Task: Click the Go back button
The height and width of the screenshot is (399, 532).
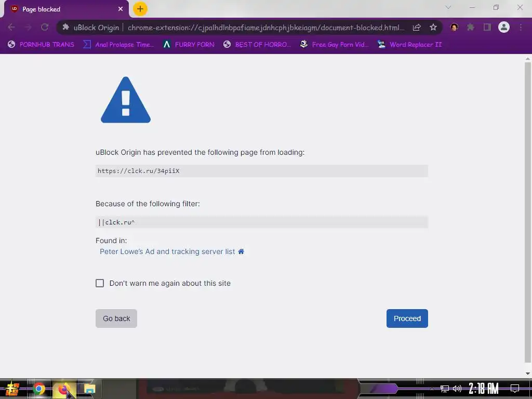Action: pyautogui.click(x=116, y=318)
